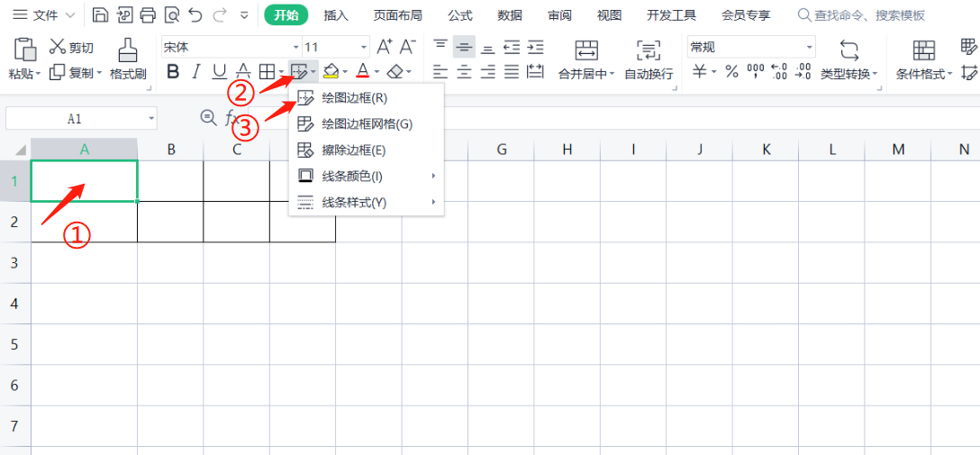Viewport: 980px width, 455px height.
Task: Expand the 复制 copy options arrow
Action: (x=99, y=75)
